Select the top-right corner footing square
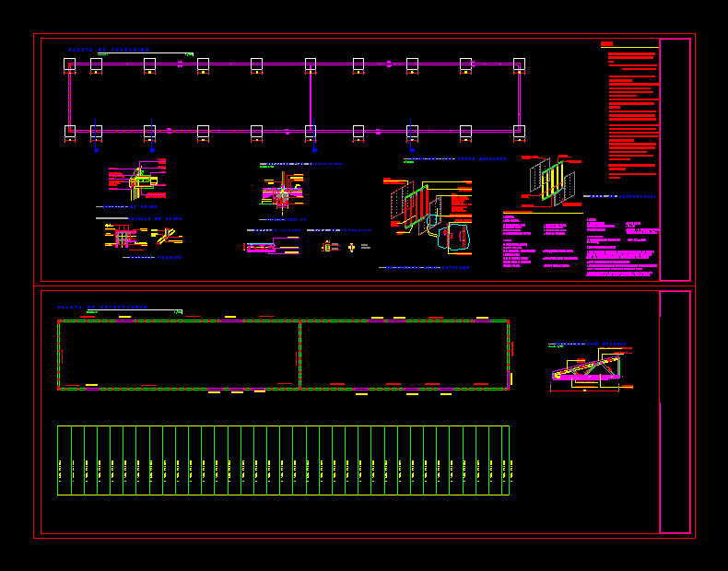Viewport: 728px width, 571px height. [519, 64]
